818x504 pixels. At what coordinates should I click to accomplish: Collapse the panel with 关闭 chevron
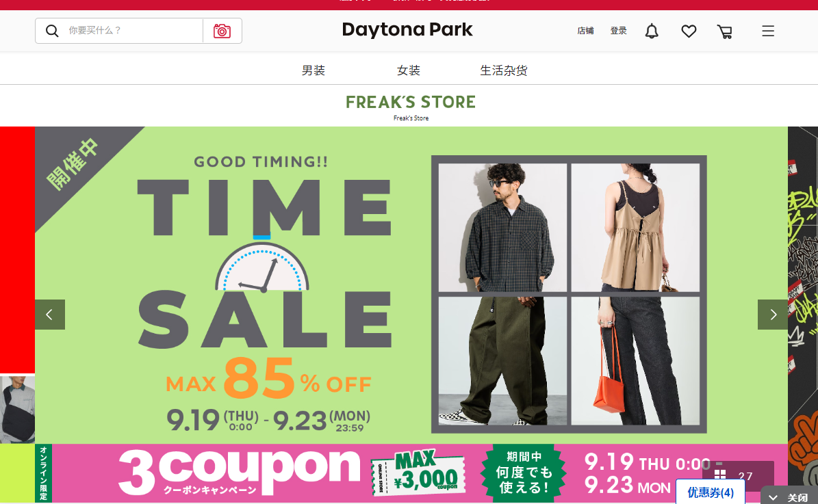(789, 496)
